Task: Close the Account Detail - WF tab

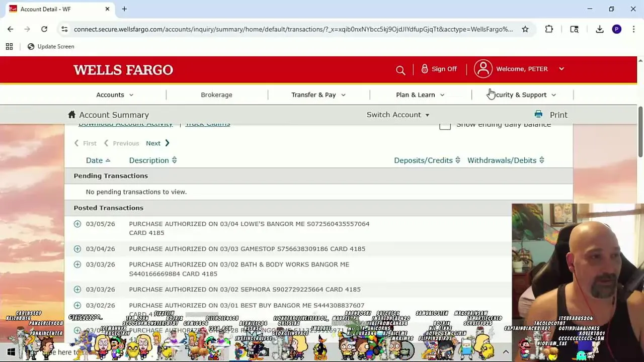Action: [x=107, y=9]
